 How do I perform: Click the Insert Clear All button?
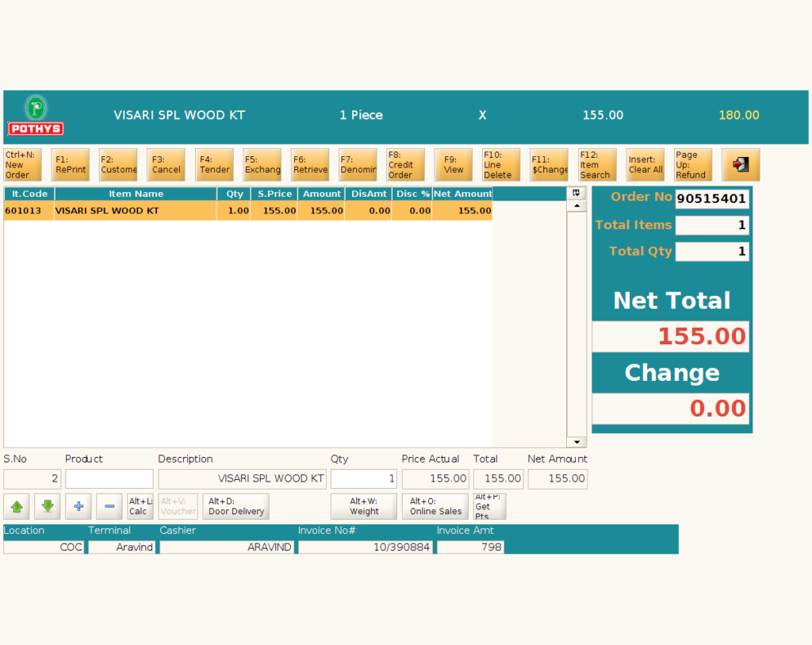645,165
